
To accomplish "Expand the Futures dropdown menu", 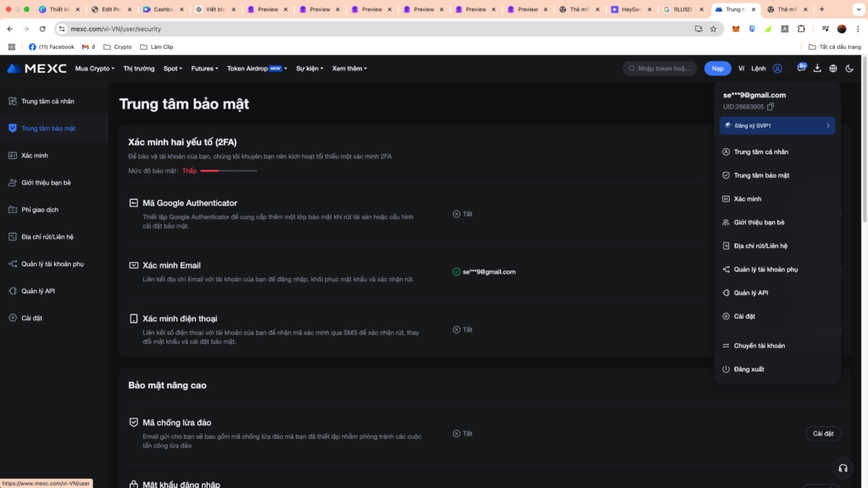I will [204, 69].
